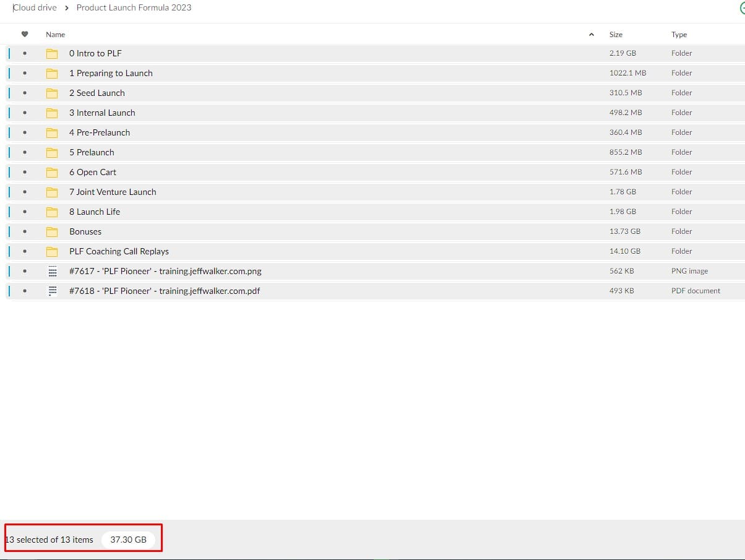The image size is (745, 560).
Task: Open the 0 Intro to PLF folder icon
Action: point(52,53)
